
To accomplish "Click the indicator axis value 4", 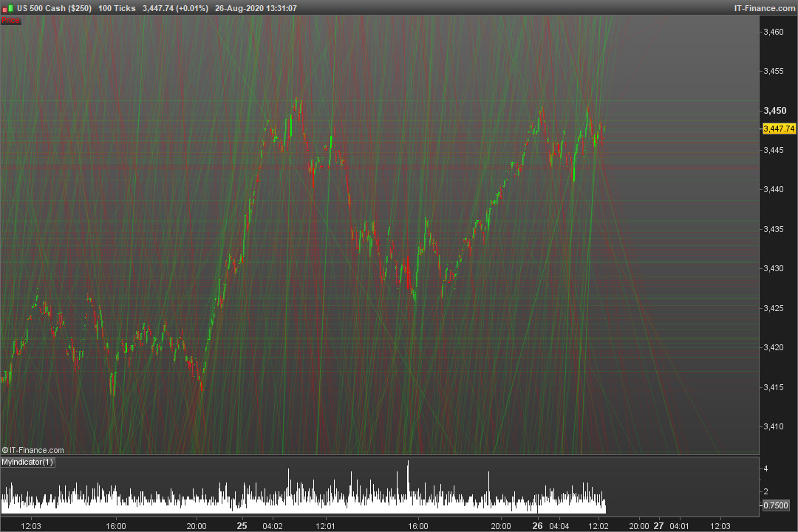I will pyautogui.click(x=766, y=469).
